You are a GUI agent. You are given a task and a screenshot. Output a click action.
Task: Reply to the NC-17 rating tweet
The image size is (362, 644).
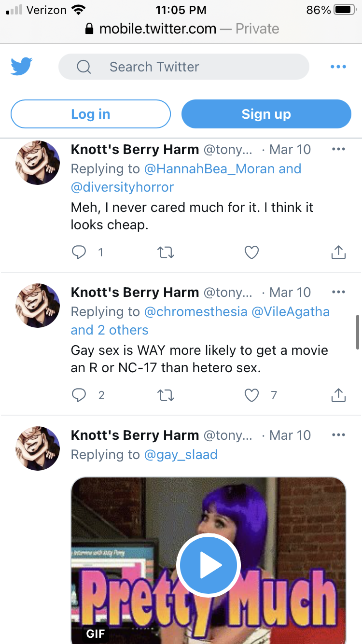coord(79,395)
